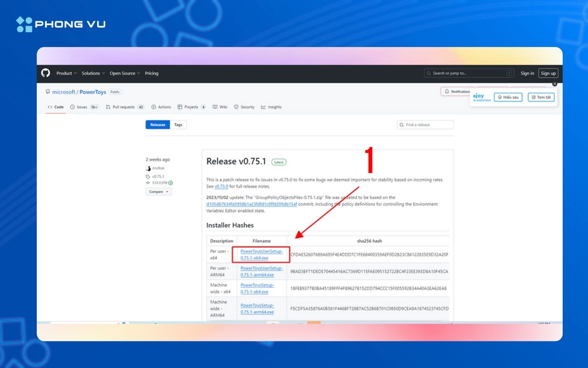Open the Pull requests tab
Screen dimensions: 588x368
[124, 107]
